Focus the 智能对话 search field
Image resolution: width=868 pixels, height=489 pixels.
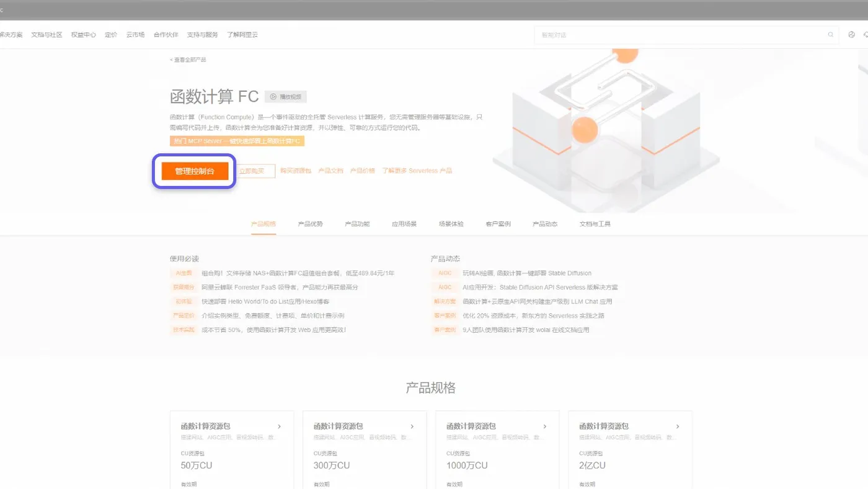tap(686, 35)
